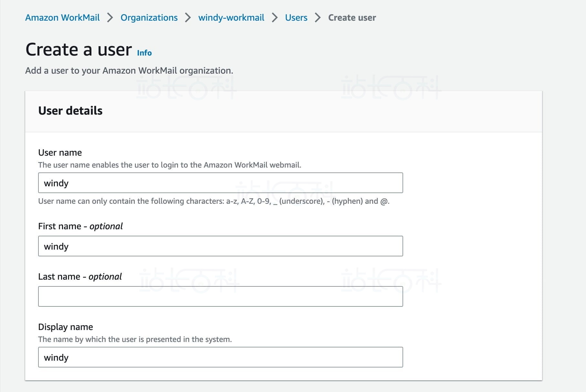This screenshot has height=392, width=586.
Task: Click into the First name field
Action: pyautogui.click(x=220, y=246)
